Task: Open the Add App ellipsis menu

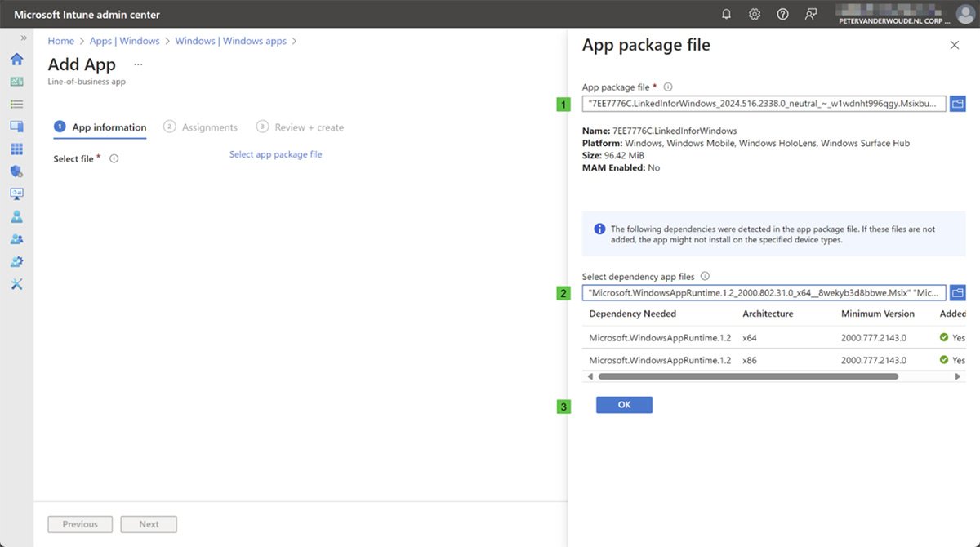Action: tap(138, 64)
